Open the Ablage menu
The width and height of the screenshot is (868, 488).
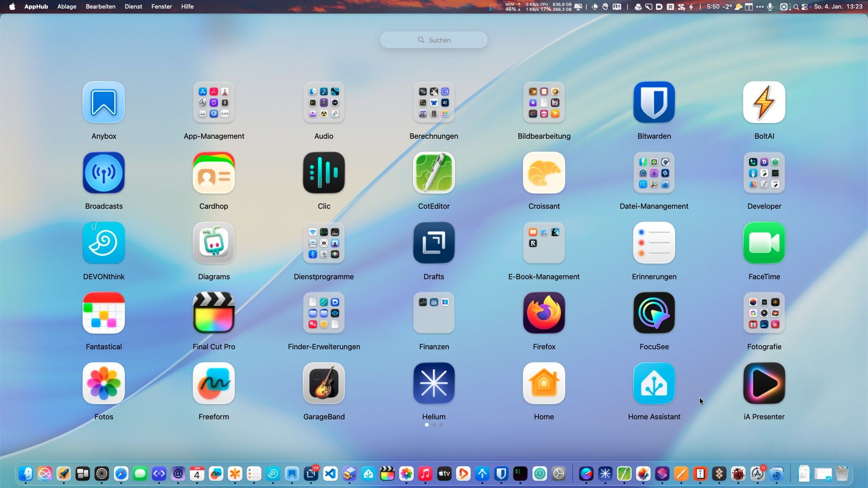66,6
